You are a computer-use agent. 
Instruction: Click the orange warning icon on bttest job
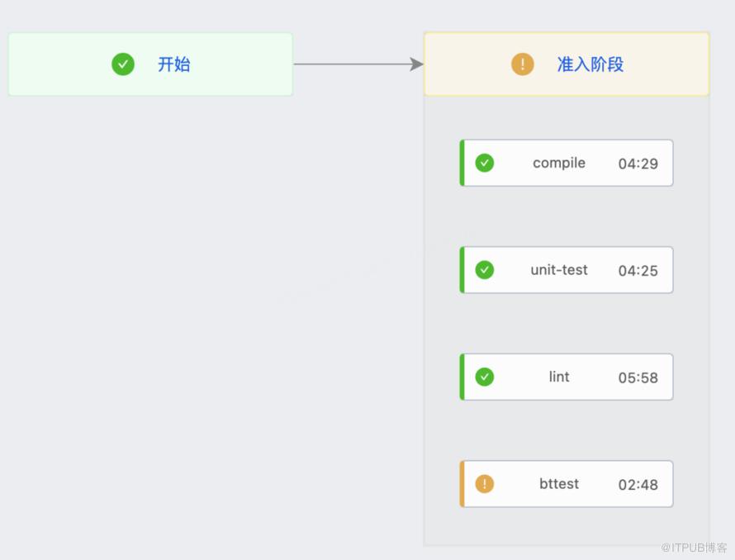tap(485, 483)
